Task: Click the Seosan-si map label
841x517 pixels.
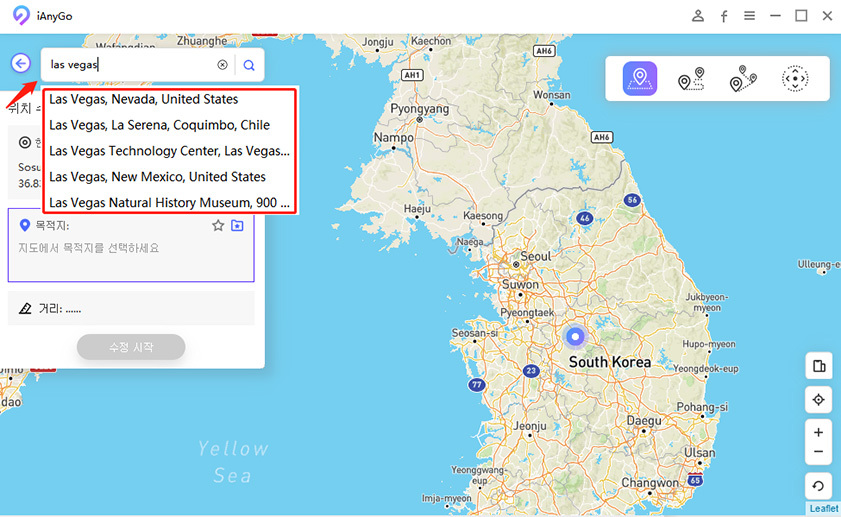Action: (476, 333)
